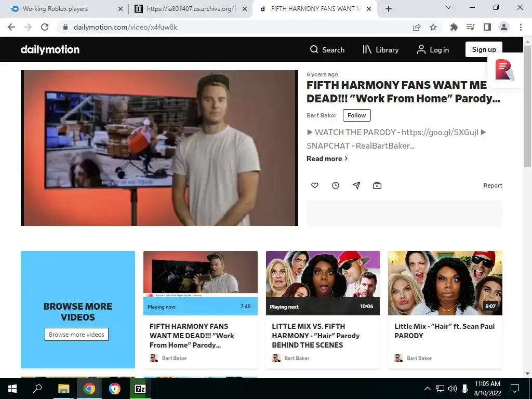Open media controls icon in toolbar
This screenshot has height=399, width=532.
pos(470,27)
